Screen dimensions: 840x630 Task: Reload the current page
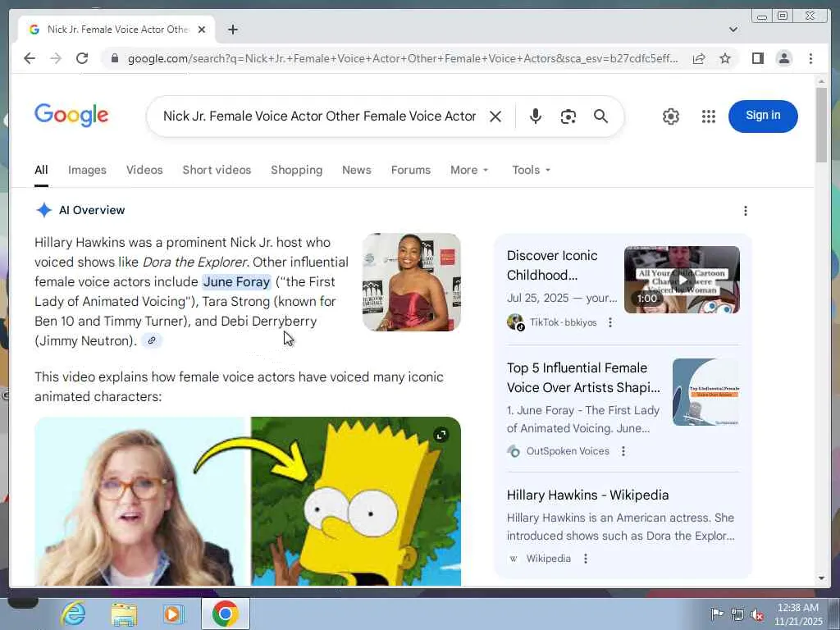click(x=82, y=58)
